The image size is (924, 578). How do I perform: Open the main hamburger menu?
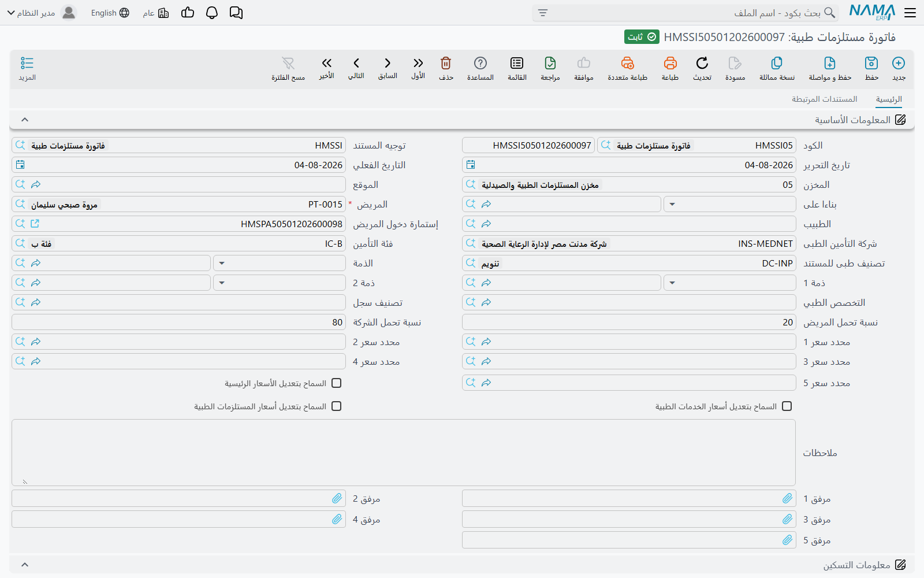911,13
